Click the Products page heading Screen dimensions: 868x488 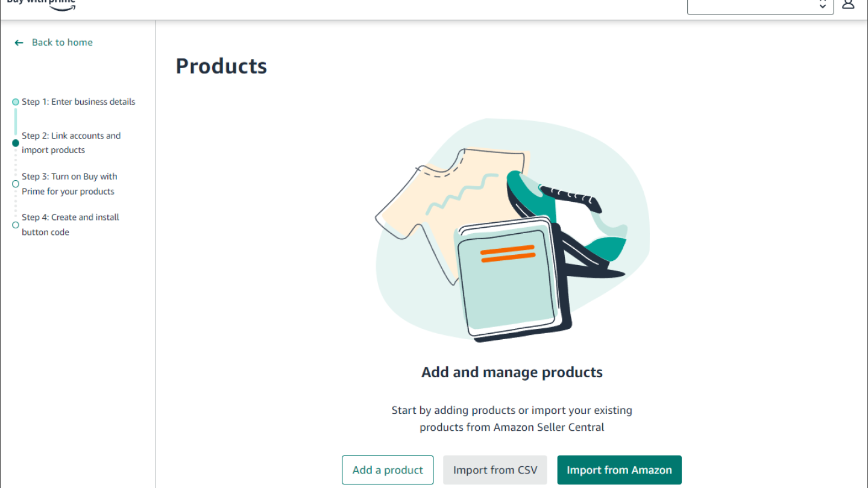pos(221,66)
